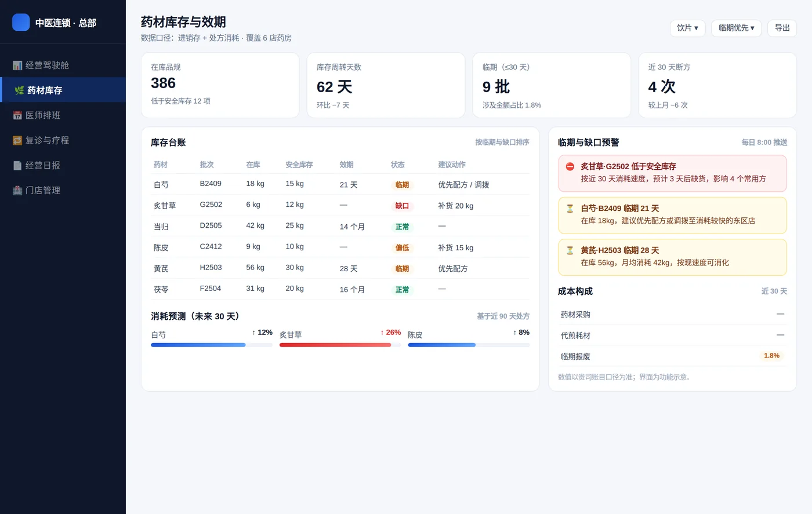Screen dimensions: 812x514
Task: Open the 在库品规 386 summary card
Action: (x=220, y=85)
